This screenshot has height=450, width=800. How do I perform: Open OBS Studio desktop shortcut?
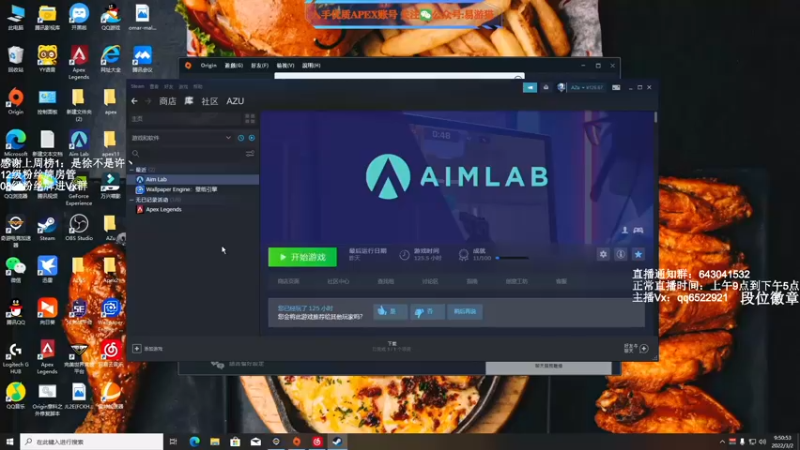tap(79, 228)
